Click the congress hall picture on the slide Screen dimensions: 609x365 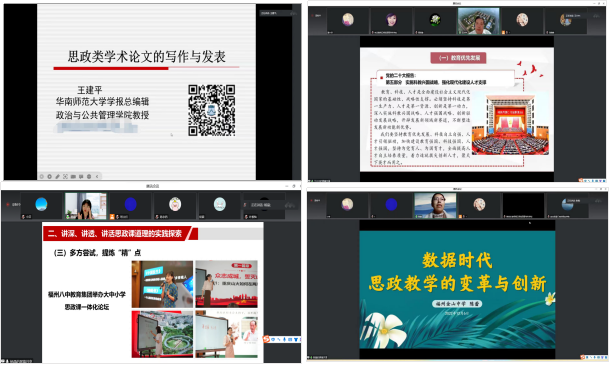510,124
